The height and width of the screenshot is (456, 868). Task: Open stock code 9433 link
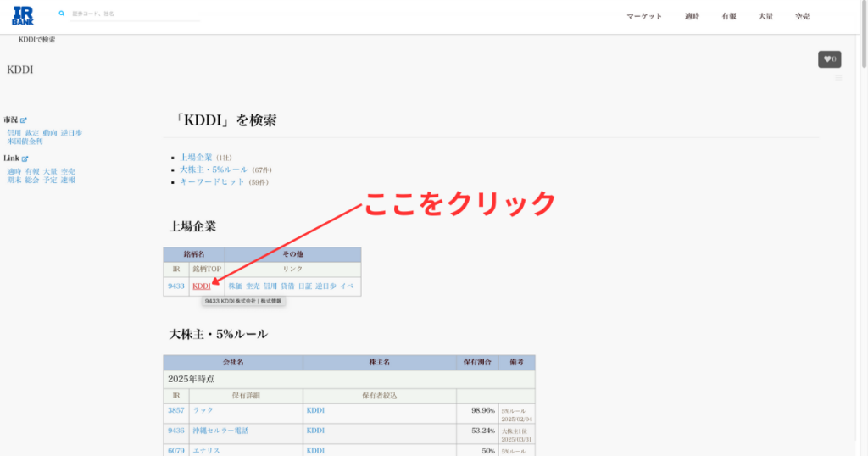[x=176, y=286]
